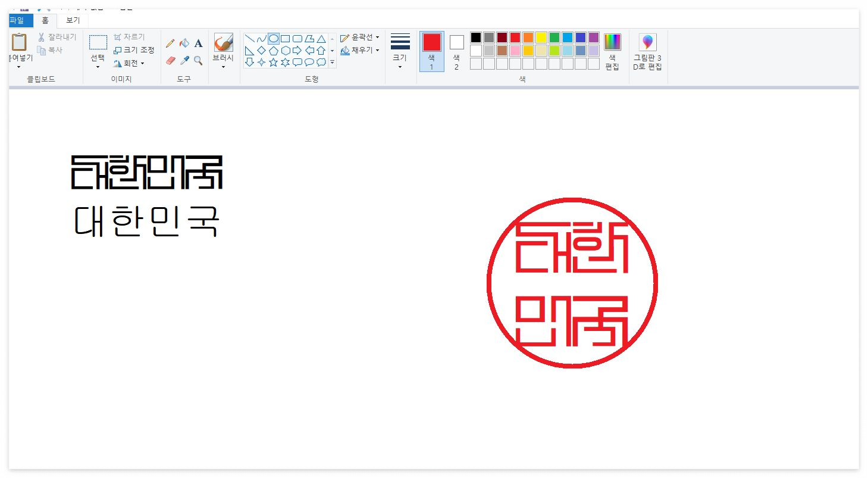
Task: Open the 선택 dropdown arrow
Action: click(x=98, y=67)
